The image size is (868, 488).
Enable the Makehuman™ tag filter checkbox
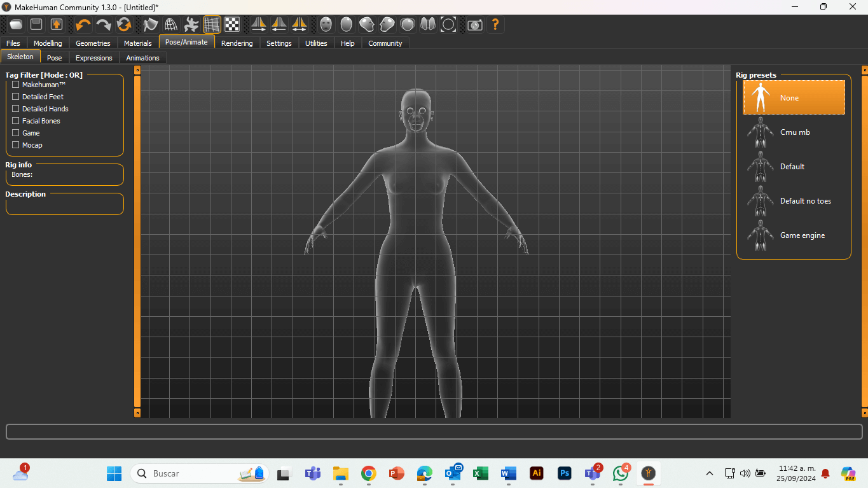(x=16, y=85)
